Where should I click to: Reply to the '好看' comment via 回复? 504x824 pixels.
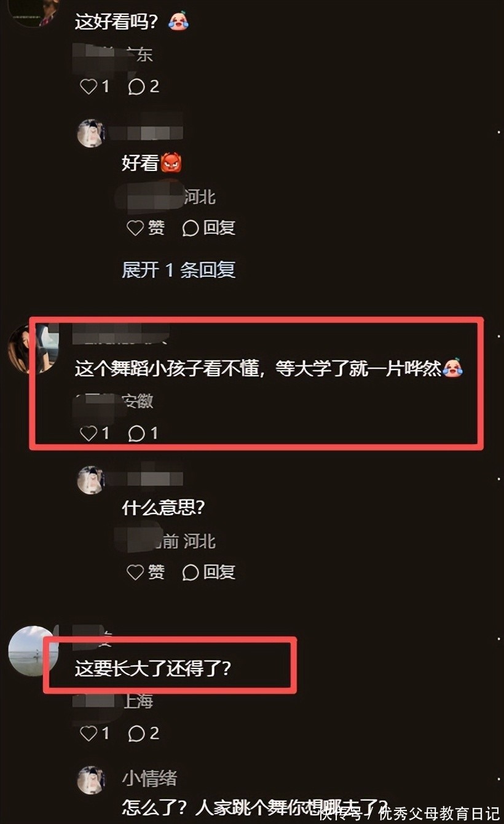pyautogui.click(x=210, y=228)
